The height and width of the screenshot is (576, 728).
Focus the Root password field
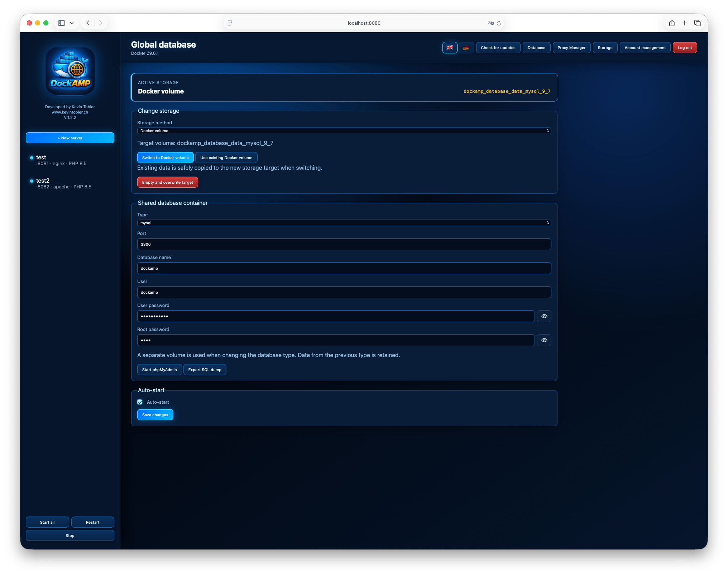(x=336, y=340)
